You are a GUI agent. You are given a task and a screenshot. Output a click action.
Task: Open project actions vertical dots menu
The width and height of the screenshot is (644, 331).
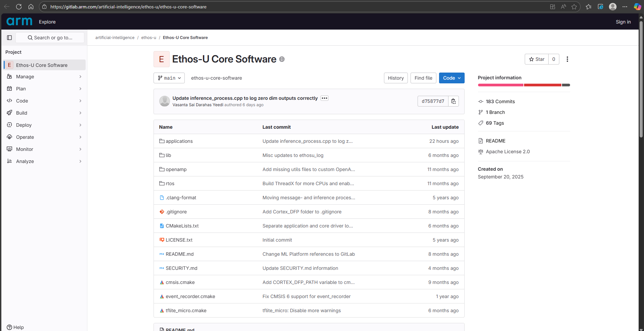(x=567, y=59)
